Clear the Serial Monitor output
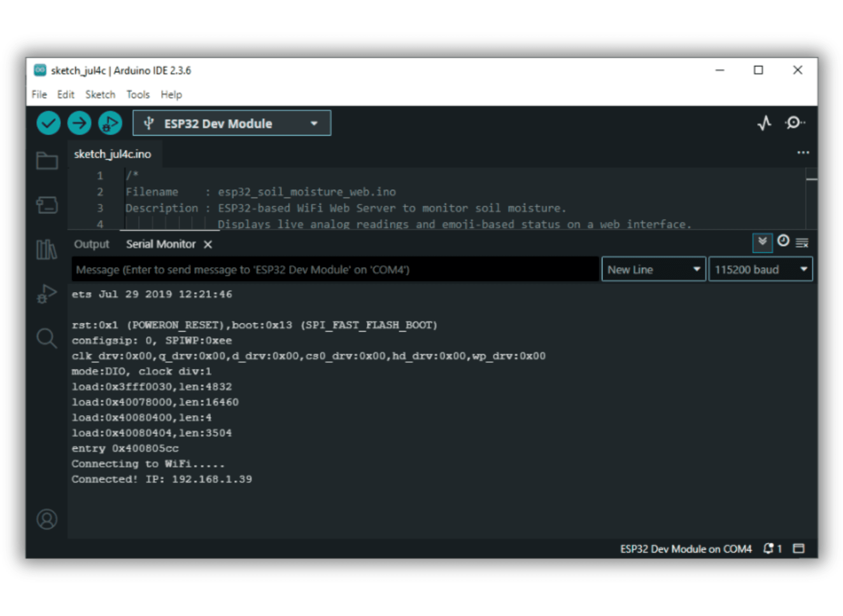This screenshot has width=843, height=616. coord(802,242)
